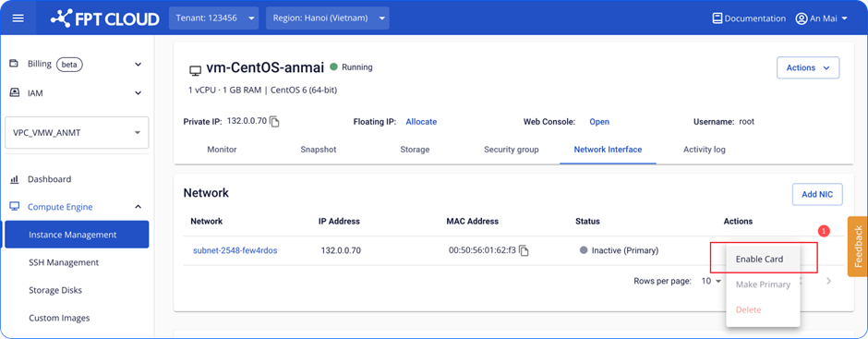Click the IAM sidebar icon
Screen dimensions: 868x339
[x=15, y=93]
